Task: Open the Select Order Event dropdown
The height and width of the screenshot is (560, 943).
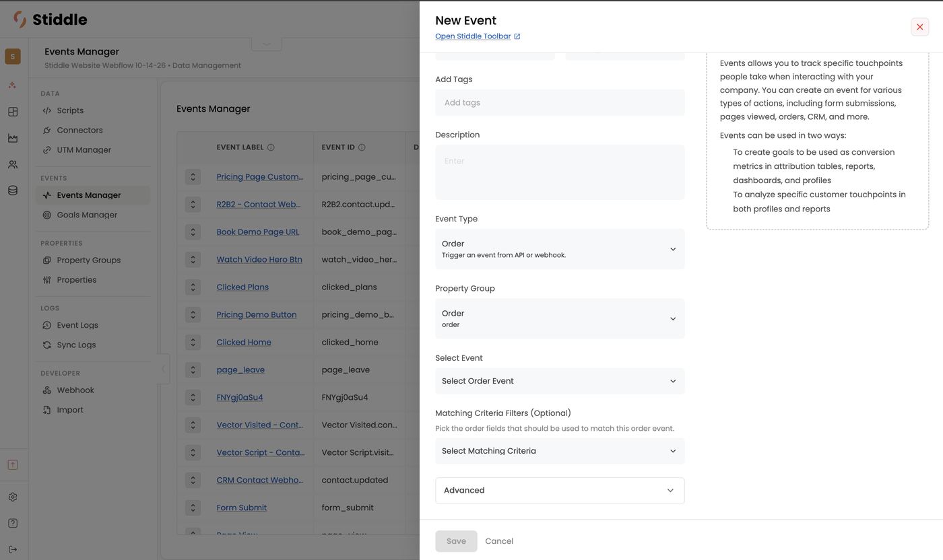Action: pos(560,381)
